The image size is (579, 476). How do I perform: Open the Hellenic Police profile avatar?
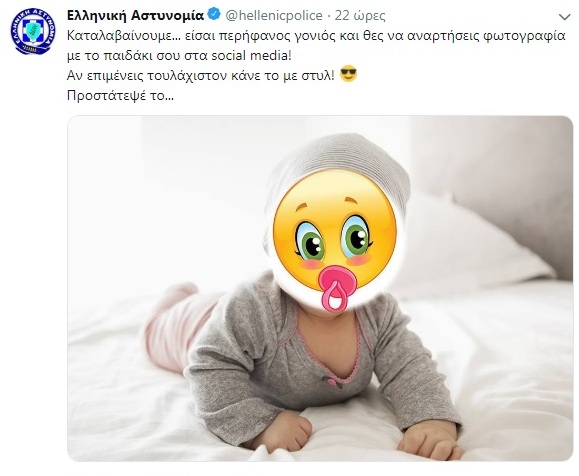tap(33, 31)
